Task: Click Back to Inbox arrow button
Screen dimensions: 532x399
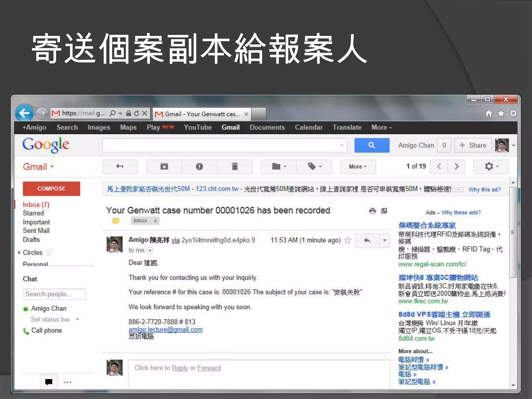Action: tap(120, 167)
